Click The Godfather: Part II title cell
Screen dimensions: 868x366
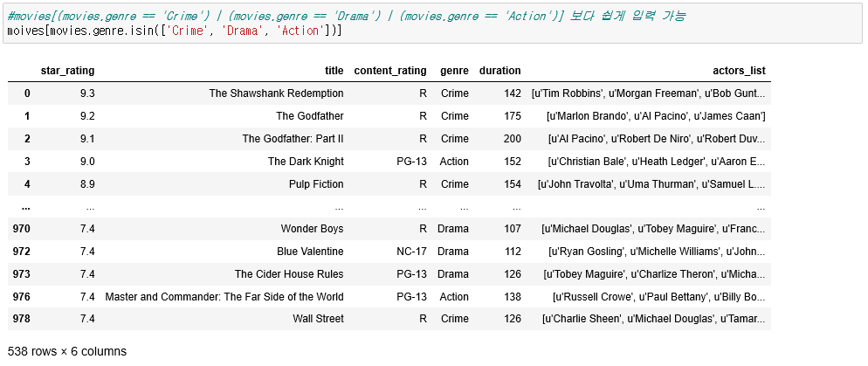click(293, 139)
